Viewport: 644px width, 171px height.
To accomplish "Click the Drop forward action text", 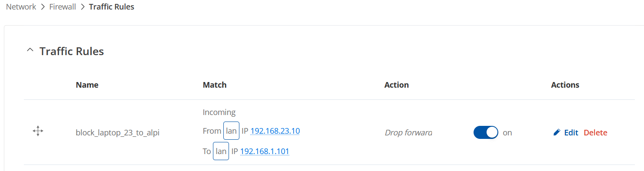I will coord(409,132).
